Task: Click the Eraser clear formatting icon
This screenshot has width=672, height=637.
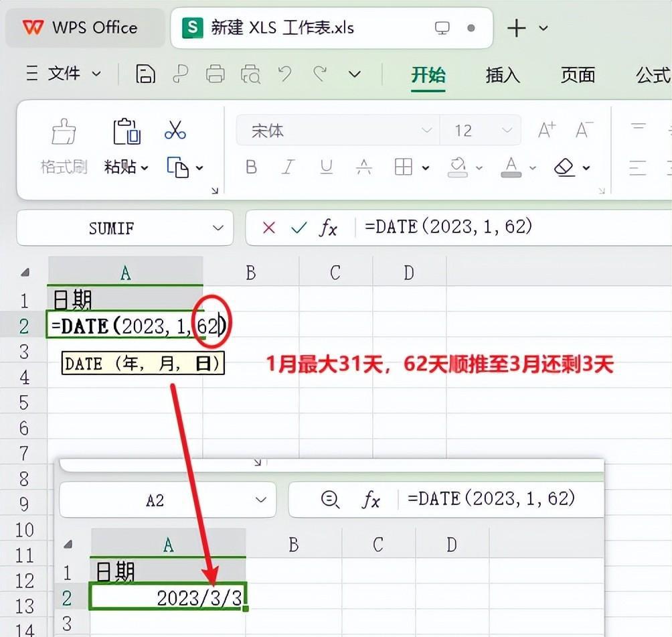Action: [564, 167]
